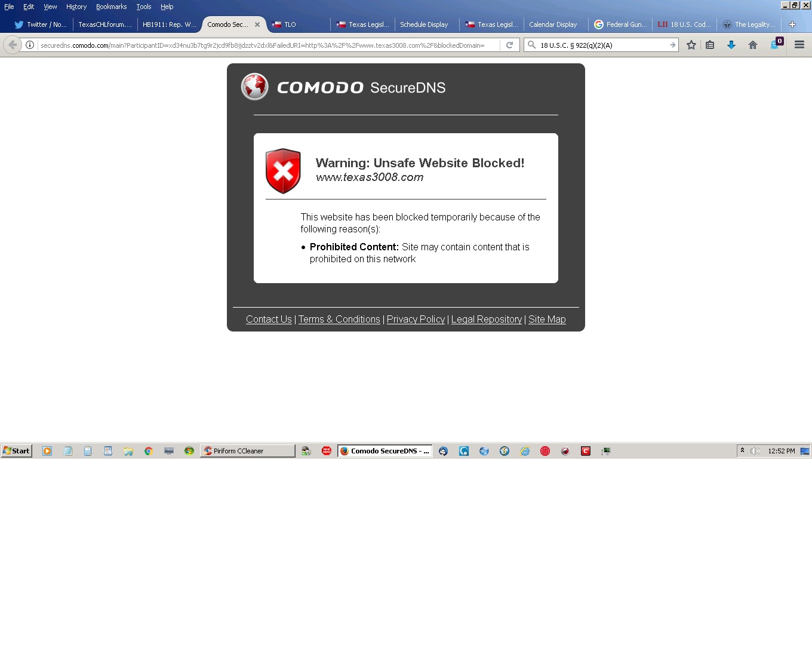Switch to the Twitter tab

(41, 24)
